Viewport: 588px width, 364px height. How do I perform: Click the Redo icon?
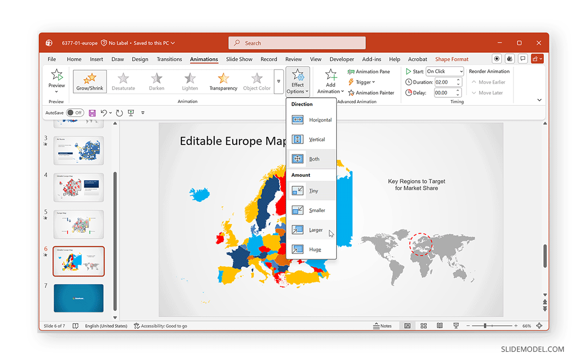119,113
